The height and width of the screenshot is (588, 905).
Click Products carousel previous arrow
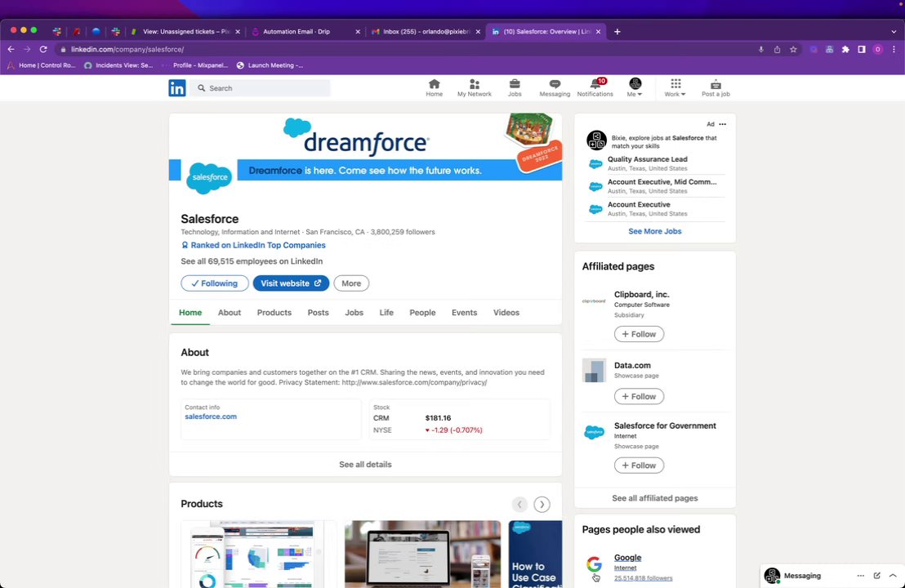pyautogui.click(x=519, y=505)
